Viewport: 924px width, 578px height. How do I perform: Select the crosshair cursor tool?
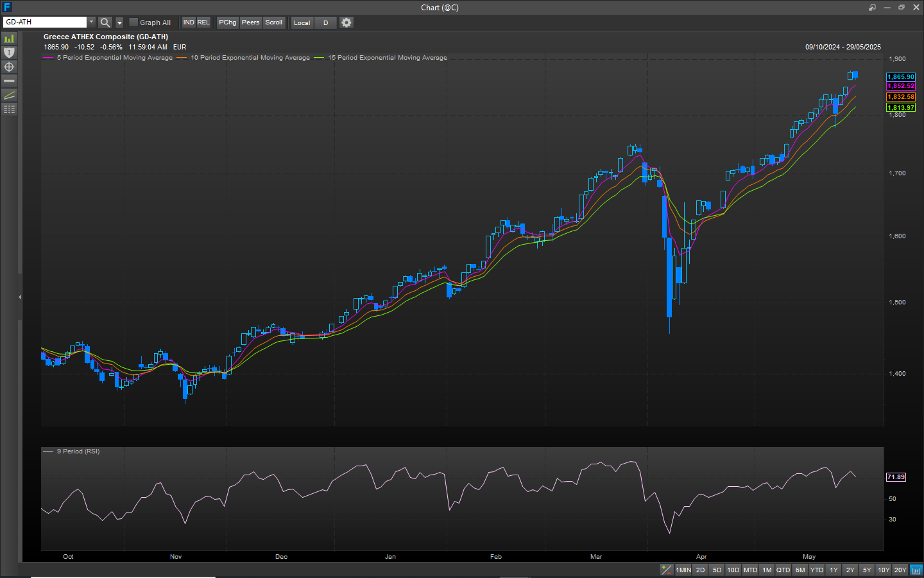point(9,67)
